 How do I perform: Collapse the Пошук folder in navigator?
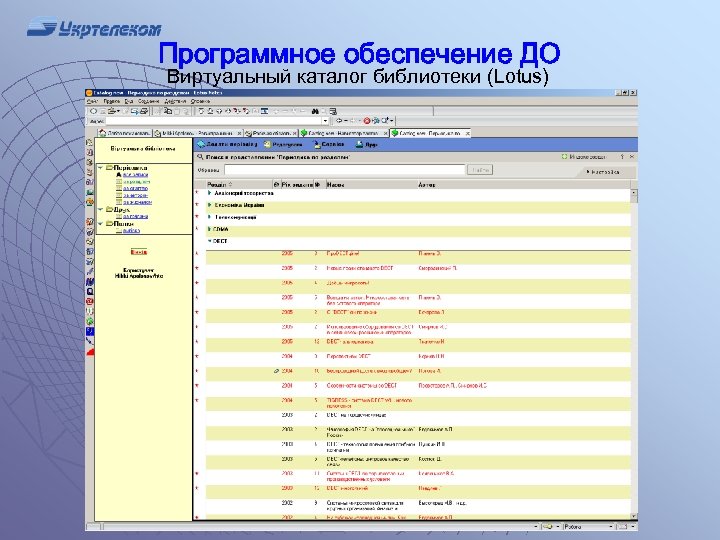pos(101,224)
